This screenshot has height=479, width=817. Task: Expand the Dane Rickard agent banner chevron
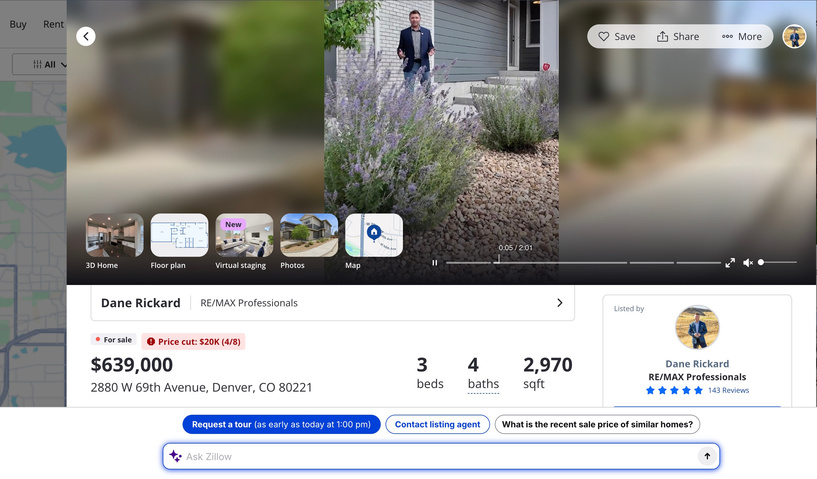[560, 303]
